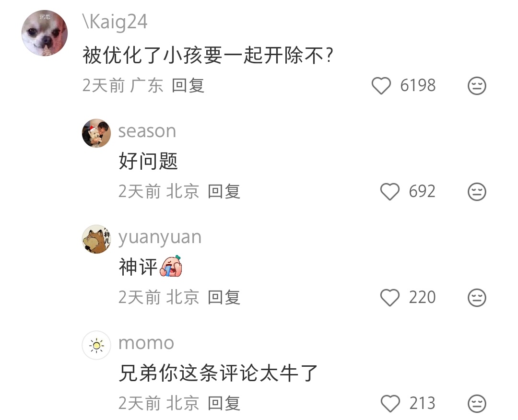Open yuanyuan's cartoon avatar
518x420 pixels.
(x=96, y=239)
